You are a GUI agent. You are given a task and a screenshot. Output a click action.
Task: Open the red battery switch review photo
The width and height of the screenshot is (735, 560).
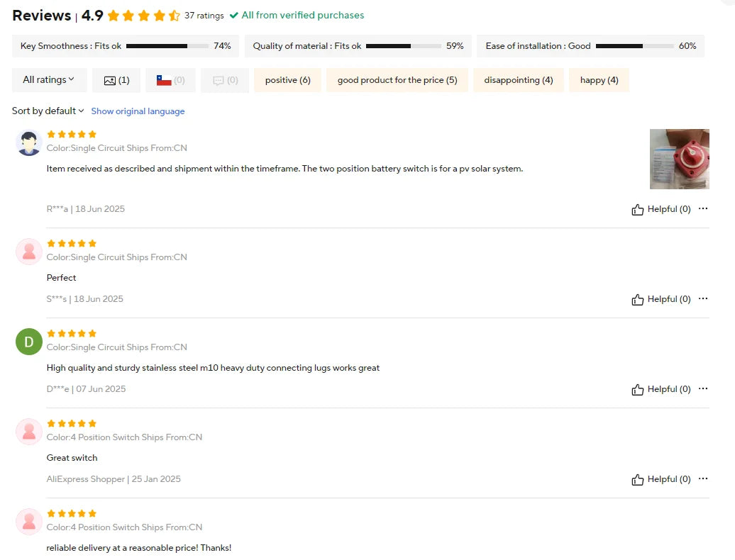click(x=679, y=159)
